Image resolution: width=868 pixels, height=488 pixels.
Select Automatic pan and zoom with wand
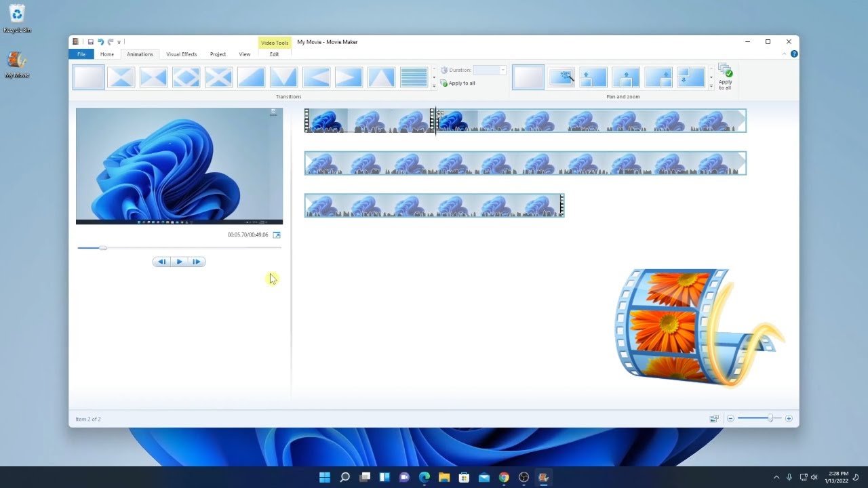(561, 77)
